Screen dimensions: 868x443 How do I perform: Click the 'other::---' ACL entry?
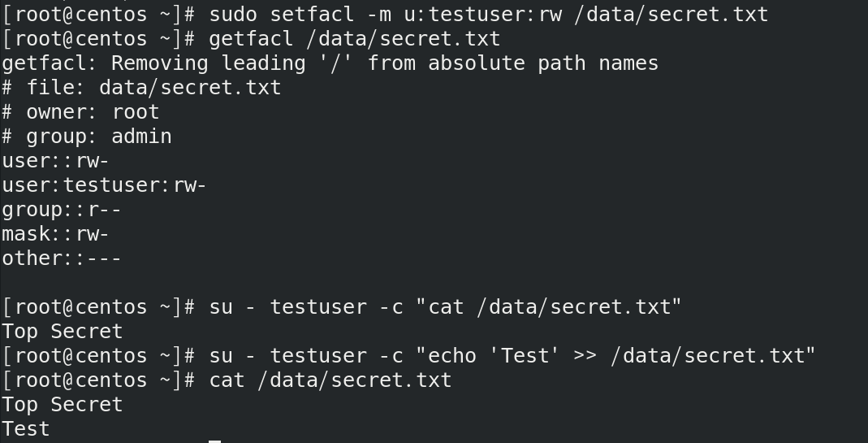[62, 258]
